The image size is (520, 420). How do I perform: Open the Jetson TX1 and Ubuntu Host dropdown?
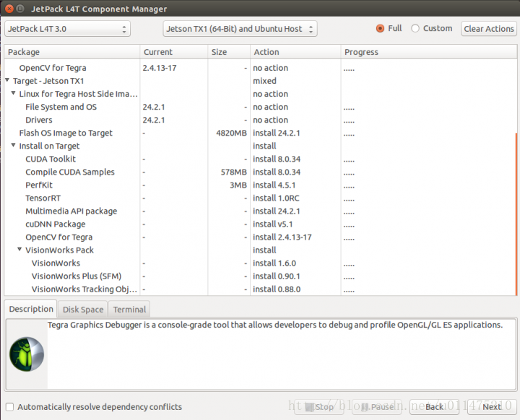click(x=240, y=29)
